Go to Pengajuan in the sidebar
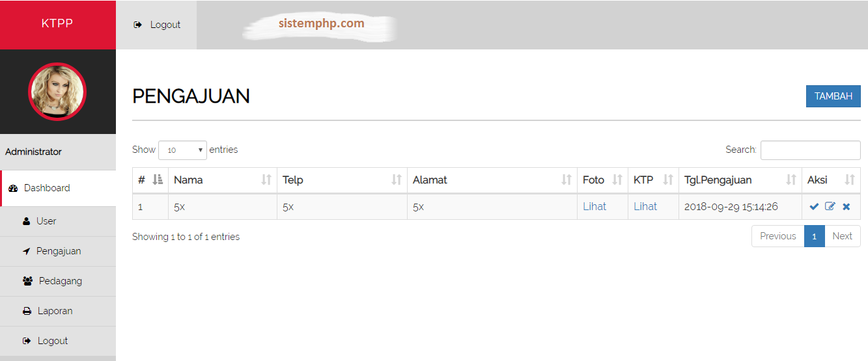This screenshot has height=361, width=868. 59,251
